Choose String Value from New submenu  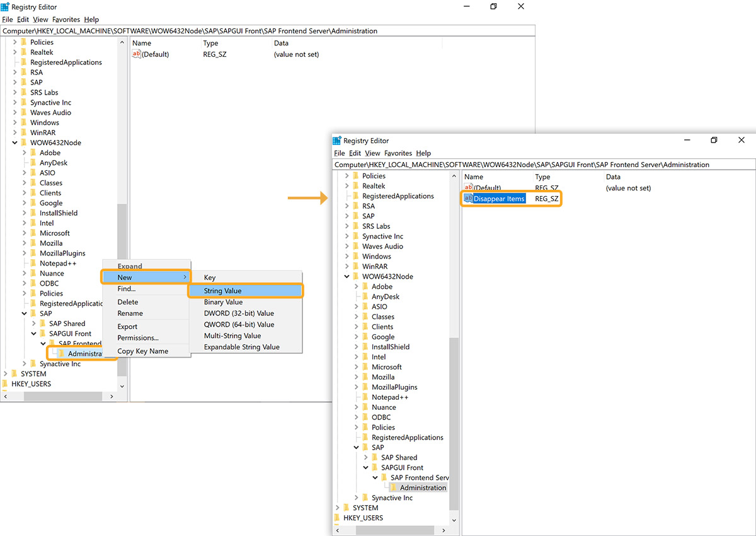click(246, 291)
